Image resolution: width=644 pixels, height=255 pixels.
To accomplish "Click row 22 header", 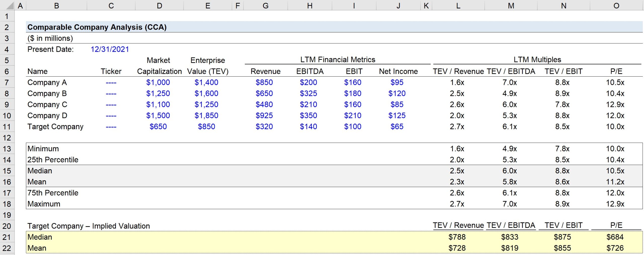I will pos(7,248).
